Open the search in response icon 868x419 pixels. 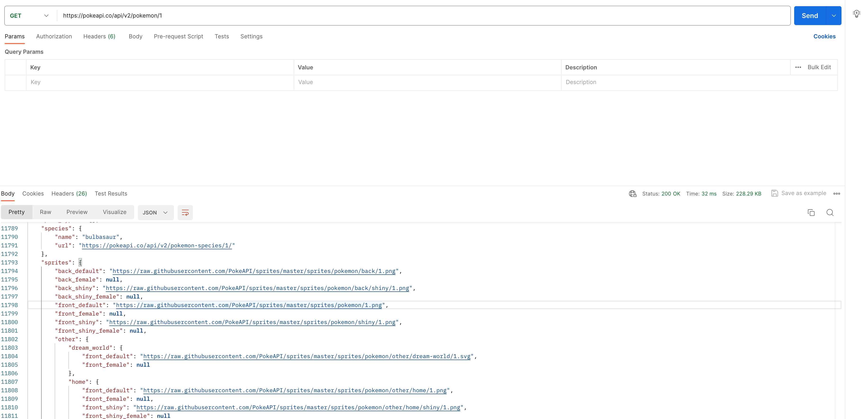pos(830,212)
